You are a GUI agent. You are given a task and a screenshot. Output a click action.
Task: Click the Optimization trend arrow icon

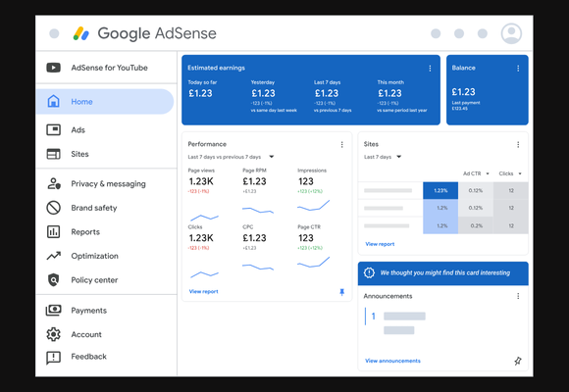point(53,256)
